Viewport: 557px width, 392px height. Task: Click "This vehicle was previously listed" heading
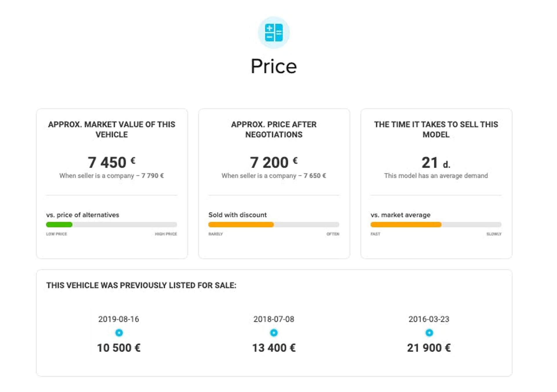tap(141, 286)
